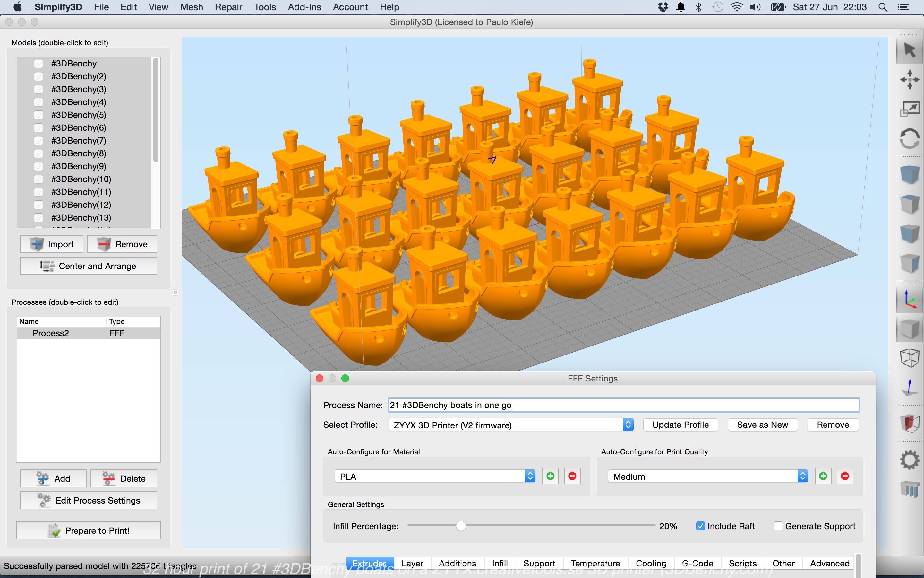Click the Remove model button

tap(122, 244)
